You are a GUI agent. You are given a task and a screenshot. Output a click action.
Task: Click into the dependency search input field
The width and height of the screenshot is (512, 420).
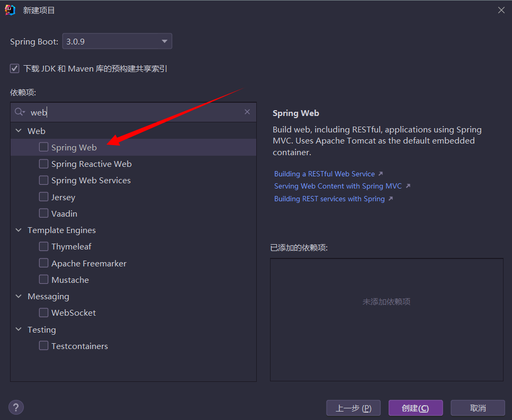click(132, 112)
